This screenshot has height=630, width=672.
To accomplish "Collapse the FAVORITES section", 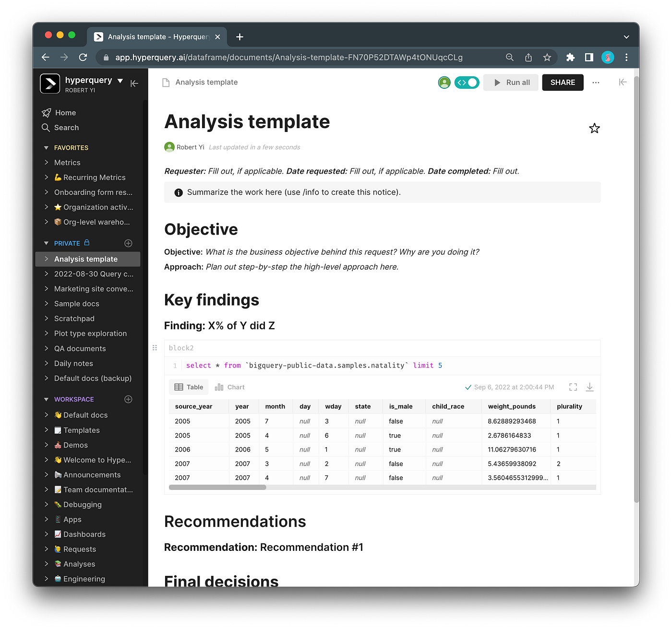I will pyautogui.click(x=46, y=147).
